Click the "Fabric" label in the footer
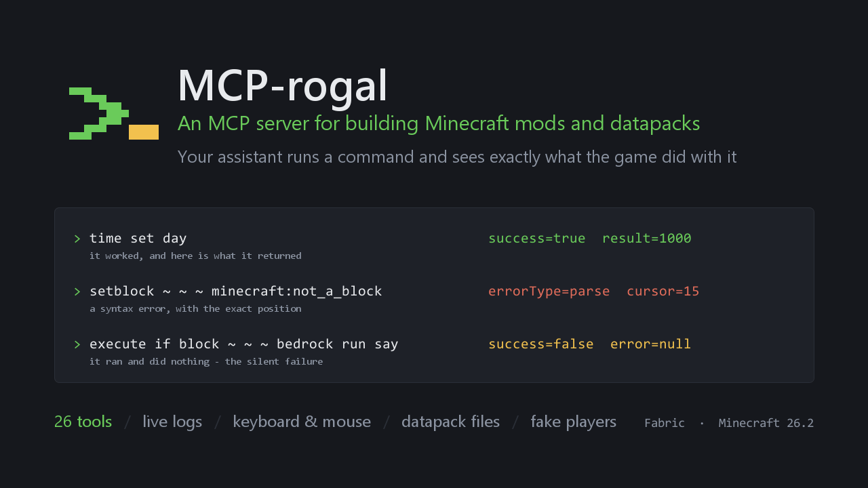This screenshot has height=488, width=868. (665, 423)
